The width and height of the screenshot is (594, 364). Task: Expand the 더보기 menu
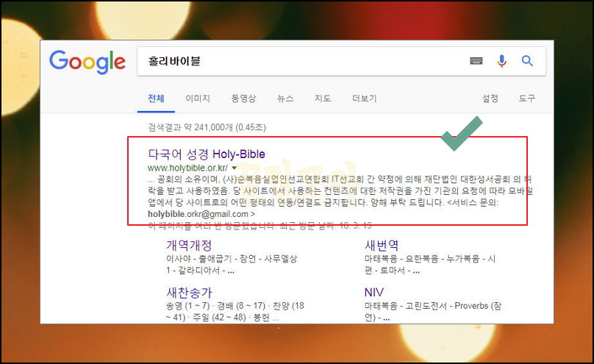pos(365,99)
